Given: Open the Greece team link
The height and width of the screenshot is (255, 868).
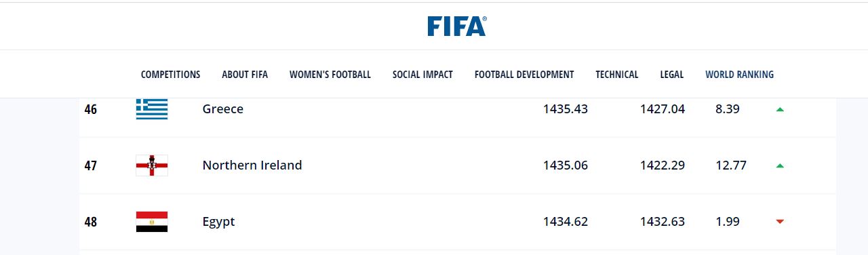Looking at the screenshot, I should (x=223, y=109).
